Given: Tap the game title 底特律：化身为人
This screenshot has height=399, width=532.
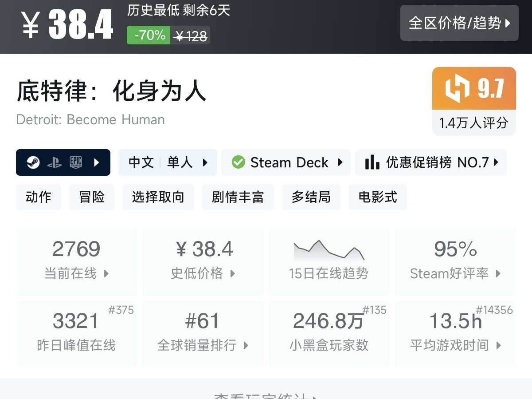Looking at the screenshot, I should (111, 91).
